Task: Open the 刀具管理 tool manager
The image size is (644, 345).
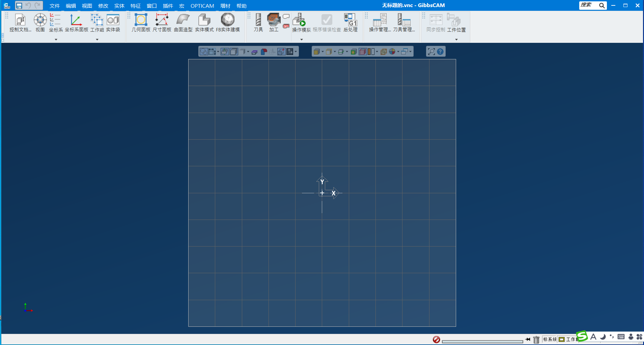Action: 403,23
